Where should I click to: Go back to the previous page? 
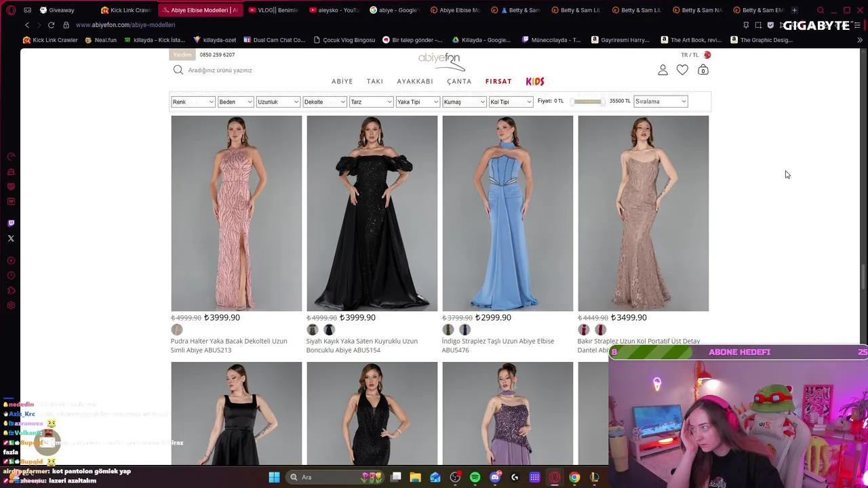click(27, 25)
